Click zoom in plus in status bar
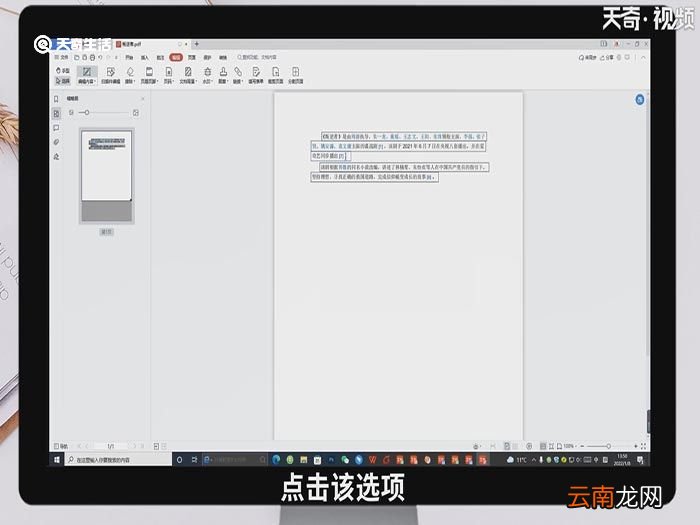700x525 pixels. pos(636,446)
